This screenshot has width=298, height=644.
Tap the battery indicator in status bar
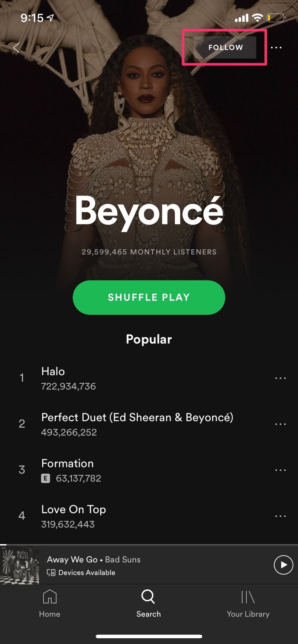(276, 17)
